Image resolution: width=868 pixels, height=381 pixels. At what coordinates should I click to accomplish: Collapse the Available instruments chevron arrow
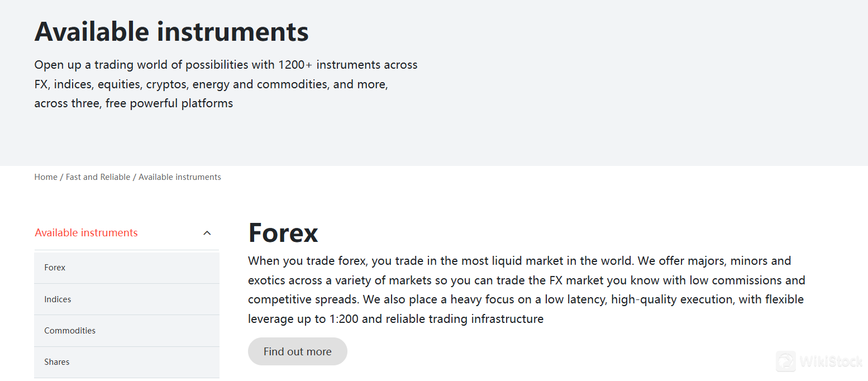[207, 233]
